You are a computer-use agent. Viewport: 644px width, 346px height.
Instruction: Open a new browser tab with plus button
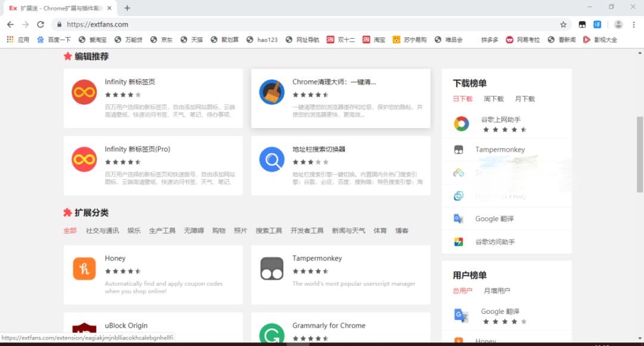(x=128, y=8)
